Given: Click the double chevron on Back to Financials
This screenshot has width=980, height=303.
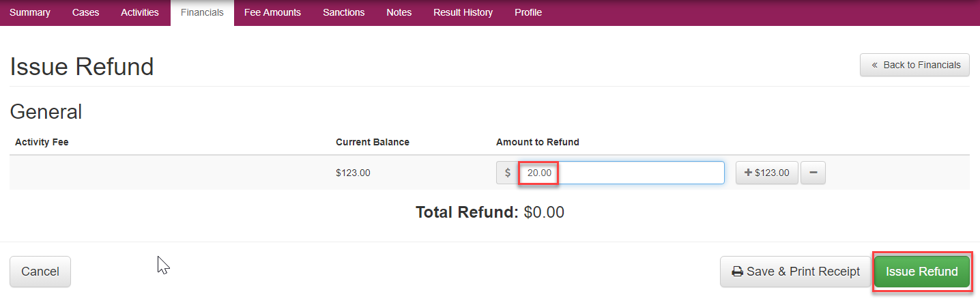Looking at the screenshot, I should pyautogui.click(x=874, y=65).
